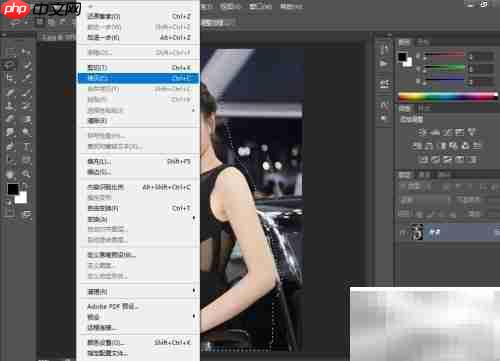This screenshot has width=500, height=361.
Task: Select the Hand tool
Action: coord(10,174)
